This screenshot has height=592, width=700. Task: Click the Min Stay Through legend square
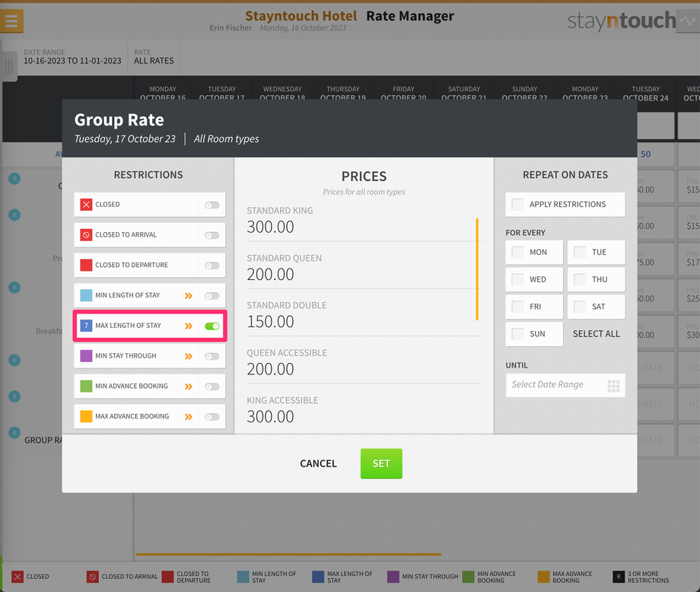[x=393, y=577]
